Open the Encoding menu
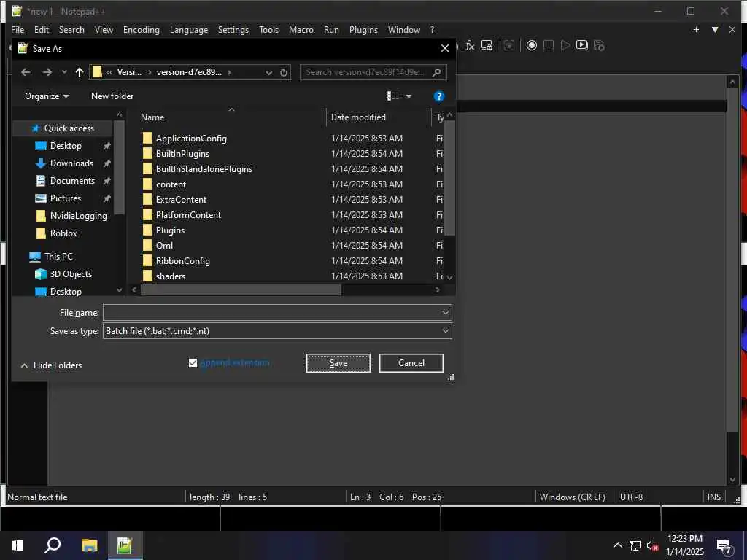Image resolution: width=747 pixels, height=560 pixels. pyautogui.click(x=142, y=29)
